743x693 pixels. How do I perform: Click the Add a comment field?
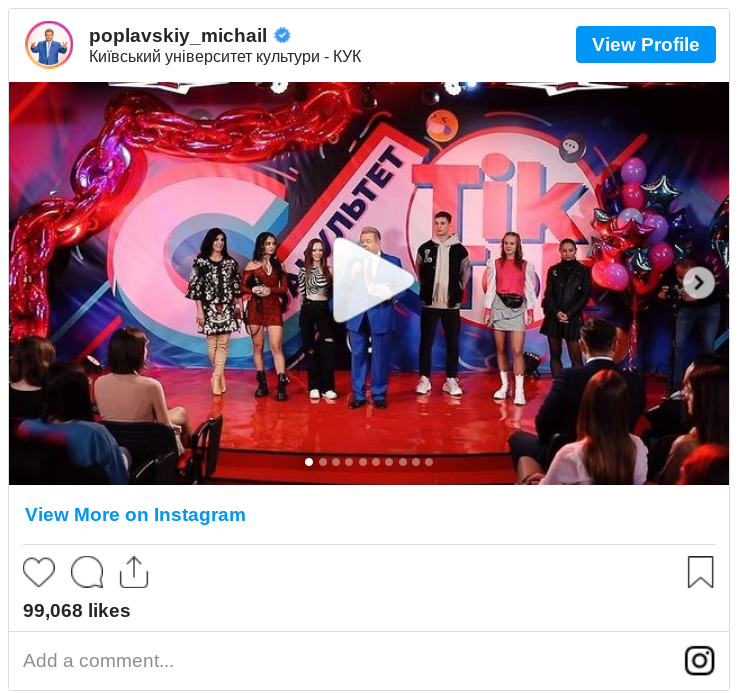(x=332, y=660)
